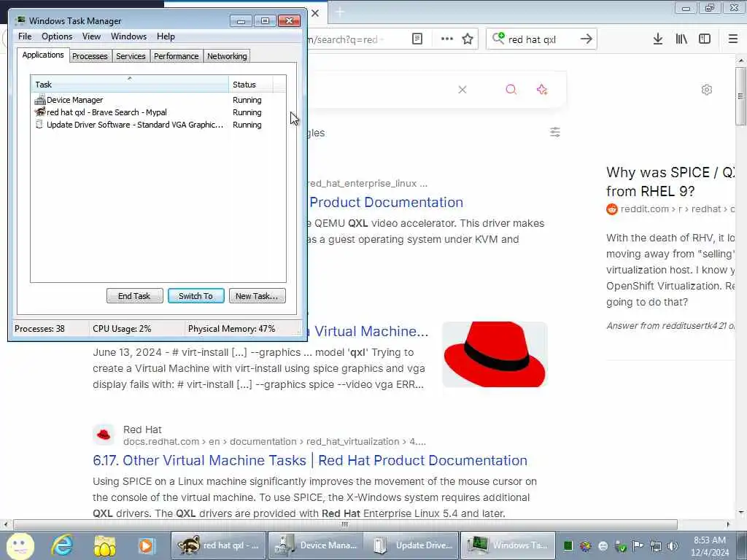Open the Start button on the taskbar
The width and height of the screenshot is (747, 560).
(x=20, y=545)
